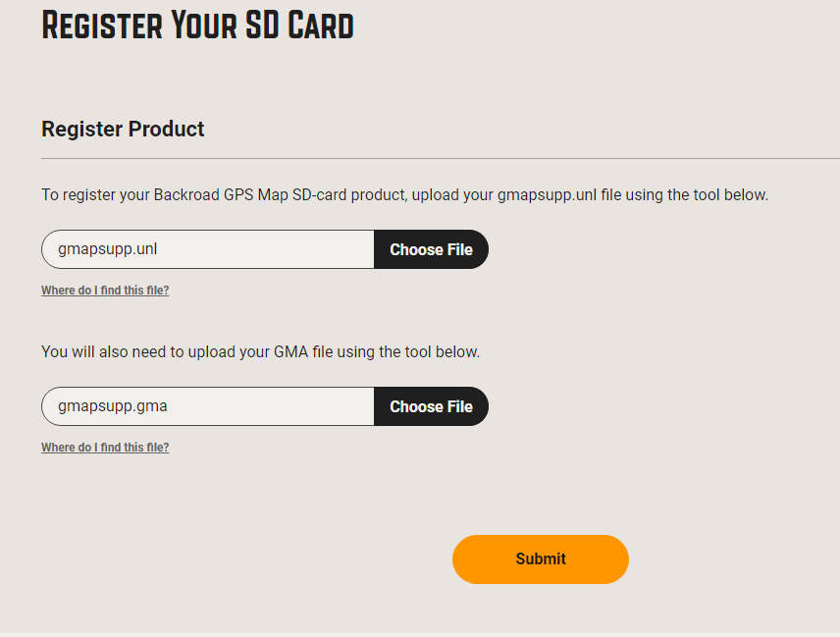Click the divider line below Register Product
This screenshot has width=840, height=637.
click(x=440, y=158)
